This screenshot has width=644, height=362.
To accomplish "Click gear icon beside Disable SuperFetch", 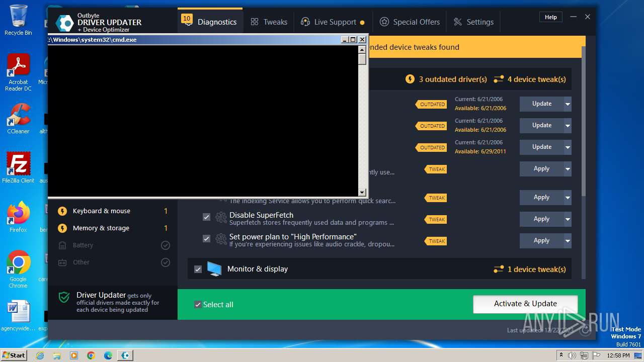I will (x=221, y=218).
